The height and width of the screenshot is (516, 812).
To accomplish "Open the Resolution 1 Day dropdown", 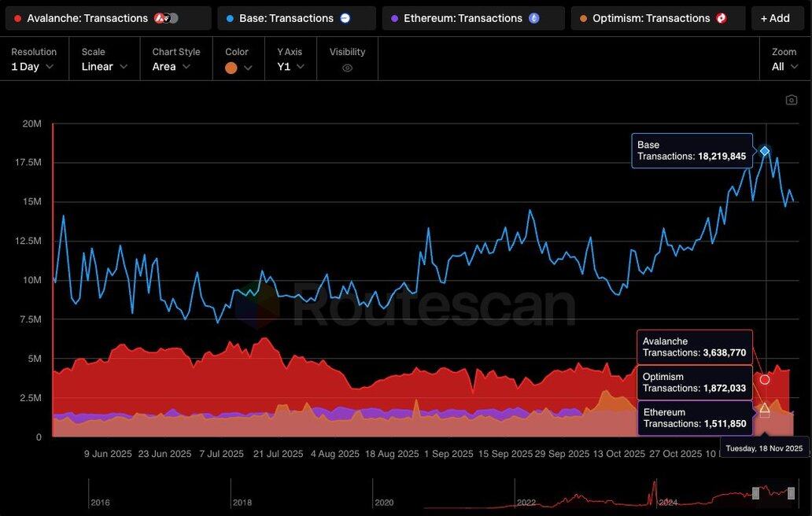I will pos(32,67).
